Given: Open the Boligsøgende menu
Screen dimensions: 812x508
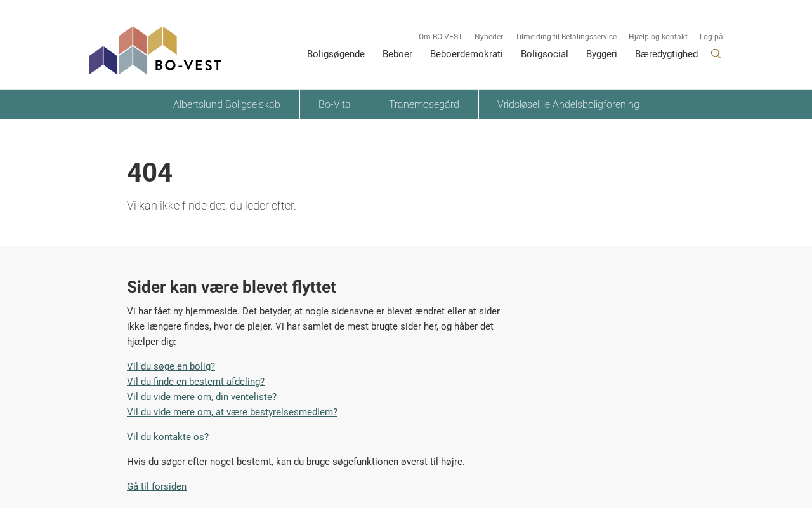Looking at the screenshot, I should [336, 54].
